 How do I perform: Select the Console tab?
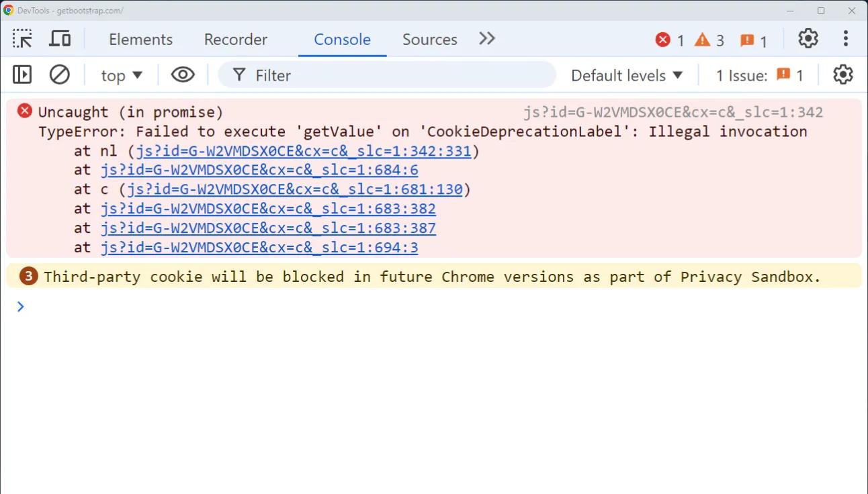click(x=342, y=40)
